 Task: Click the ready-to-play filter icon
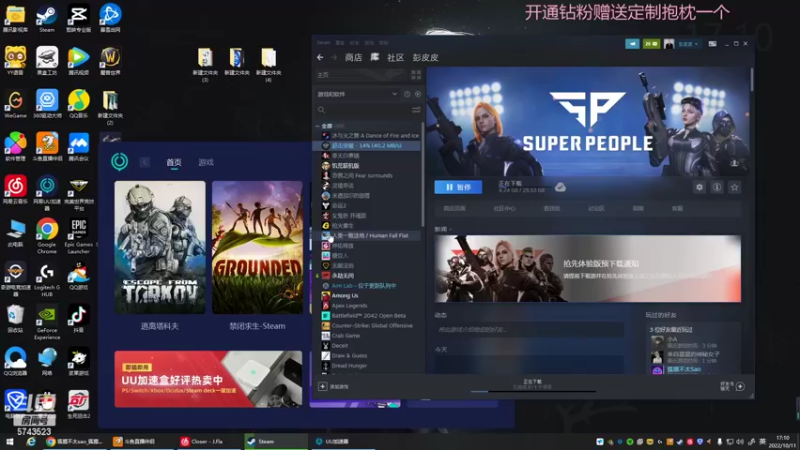click(x=418, y=94)
